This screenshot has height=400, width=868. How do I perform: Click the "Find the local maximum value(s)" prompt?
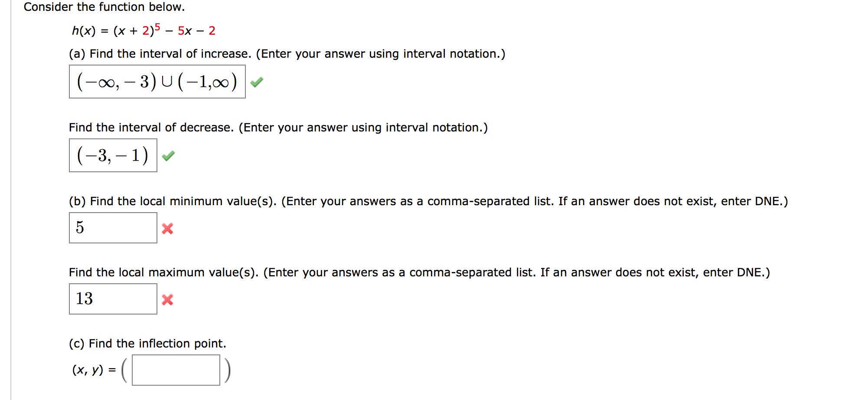pos(419,272)
